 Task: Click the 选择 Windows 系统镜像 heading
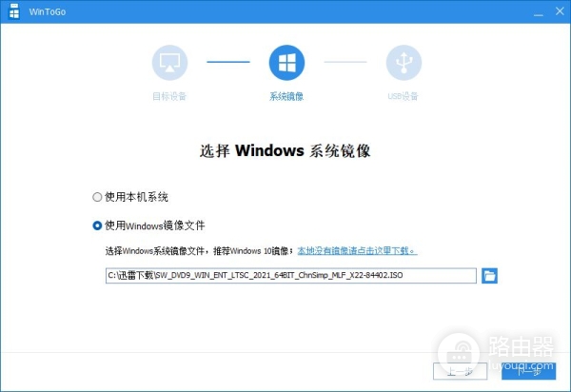285,150
